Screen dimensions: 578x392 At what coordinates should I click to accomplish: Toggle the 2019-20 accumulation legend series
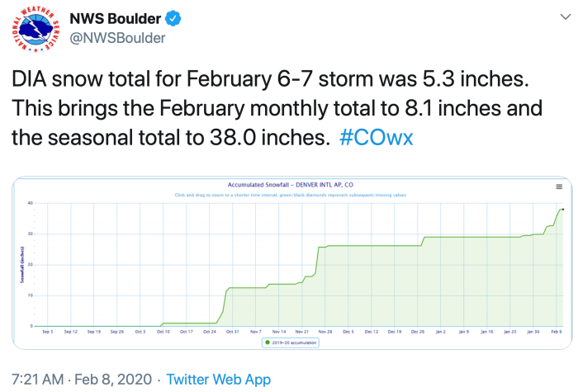293,342
